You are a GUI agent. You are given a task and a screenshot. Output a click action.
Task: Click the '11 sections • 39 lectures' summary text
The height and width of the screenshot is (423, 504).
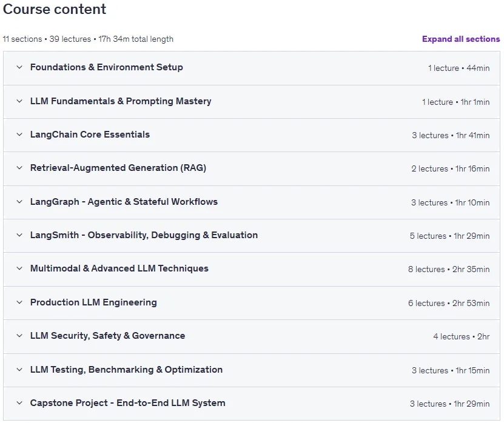47,39
